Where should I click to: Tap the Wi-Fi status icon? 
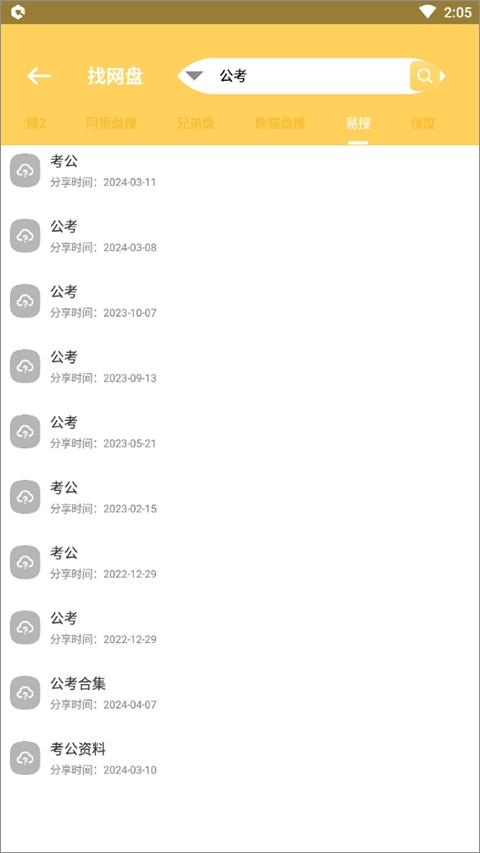(428, 12)
